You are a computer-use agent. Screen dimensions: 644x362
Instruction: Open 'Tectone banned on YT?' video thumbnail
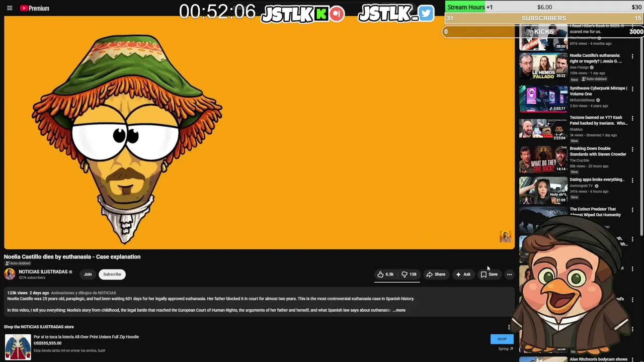pyautogui.click(x=543, y=128)
